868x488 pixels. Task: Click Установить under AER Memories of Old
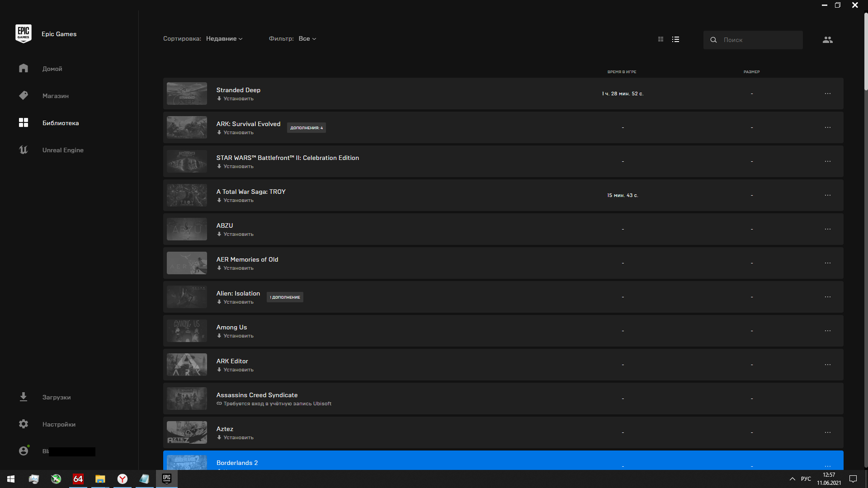[235, 268]
